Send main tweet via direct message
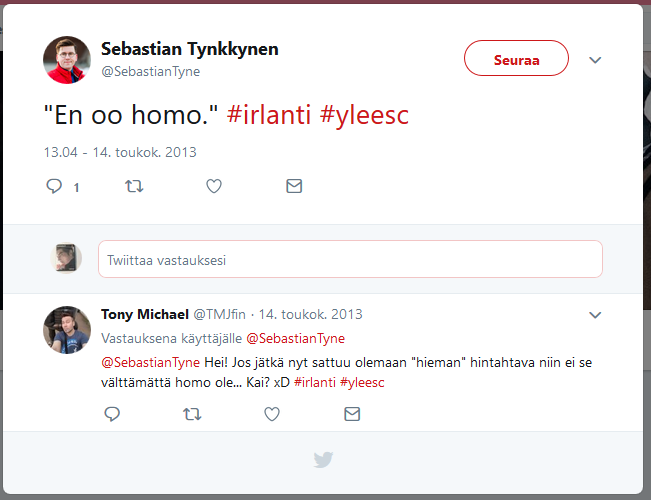651x500 pixels. [x=293, y=186]
